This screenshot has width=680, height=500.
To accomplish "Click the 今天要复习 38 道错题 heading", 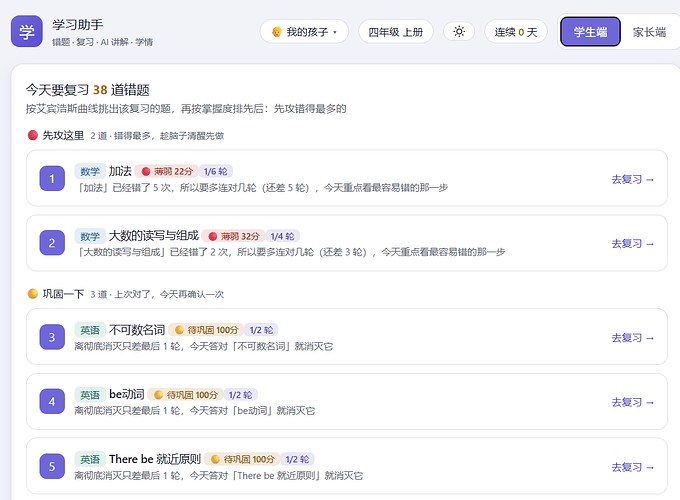I will click(88, 90).
